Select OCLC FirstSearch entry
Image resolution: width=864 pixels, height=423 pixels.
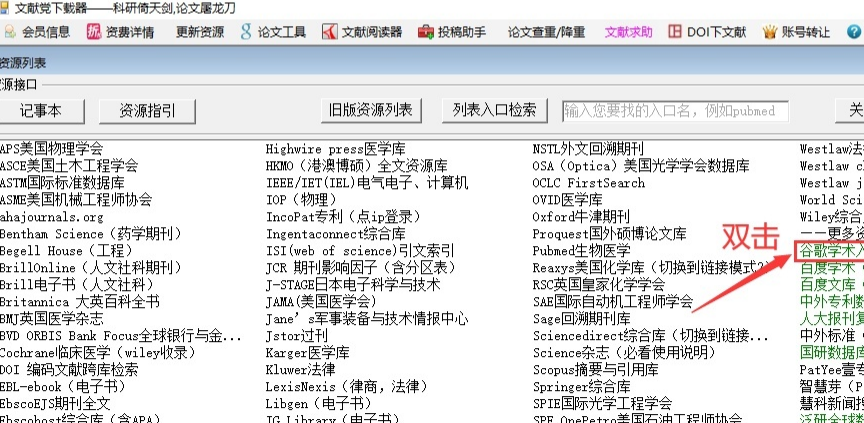[588, 183]
